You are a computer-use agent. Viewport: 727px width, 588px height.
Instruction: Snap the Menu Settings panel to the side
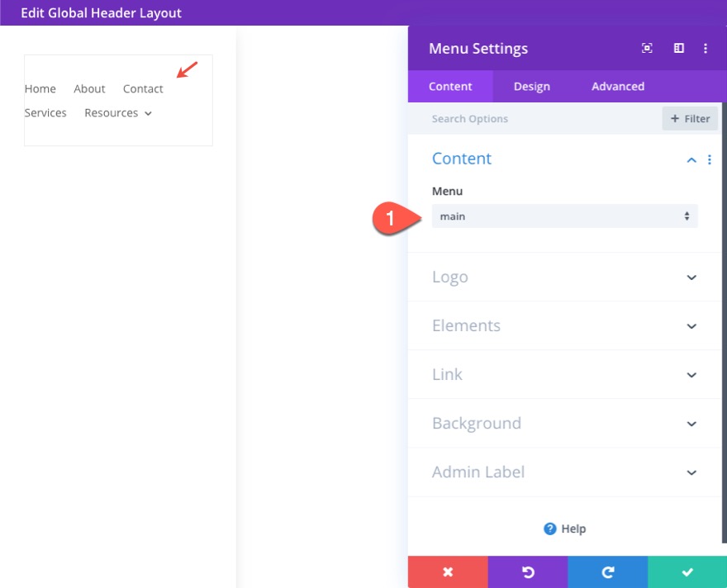[x=678, y=48]
